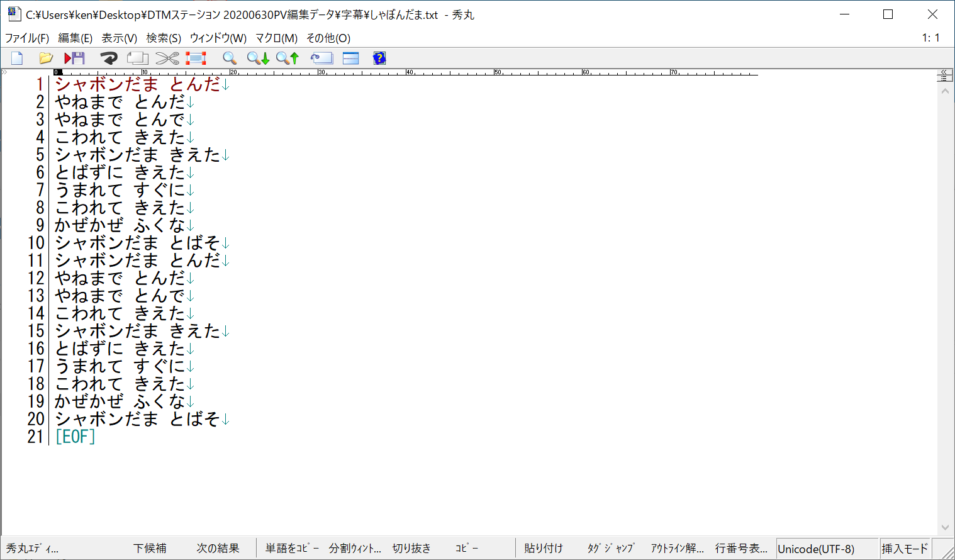Open the マクロ(M) menu

[x=276, y=38]
